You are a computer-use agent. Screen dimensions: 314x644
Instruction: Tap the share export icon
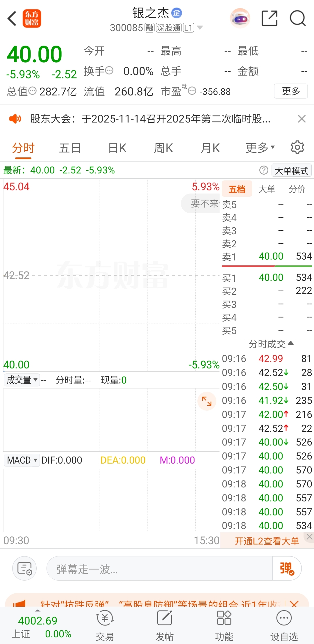pos(270,18)
